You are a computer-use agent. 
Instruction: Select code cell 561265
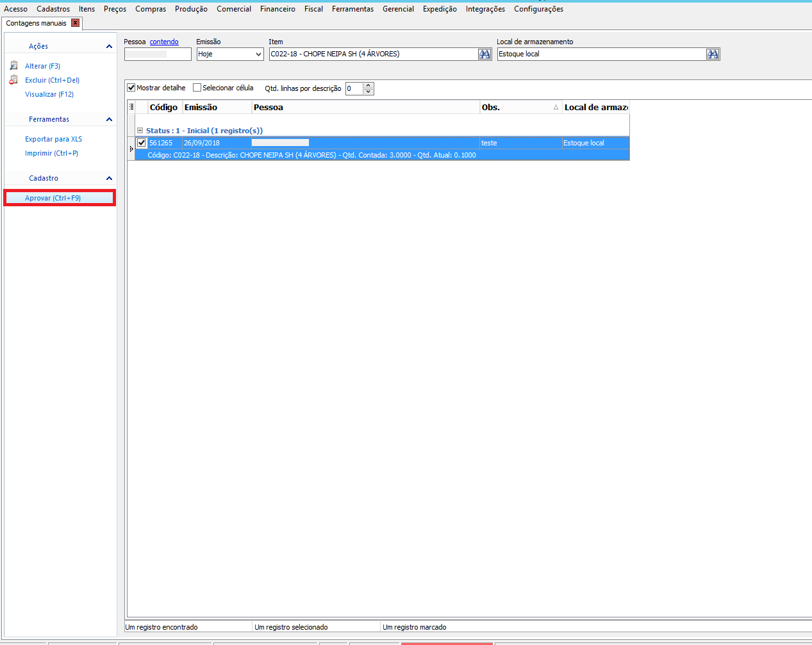(165, 143)
